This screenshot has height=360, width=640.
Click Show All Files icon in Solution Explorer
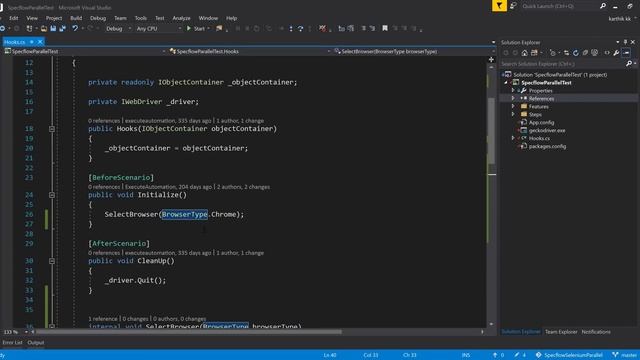(x=595, y=53)
